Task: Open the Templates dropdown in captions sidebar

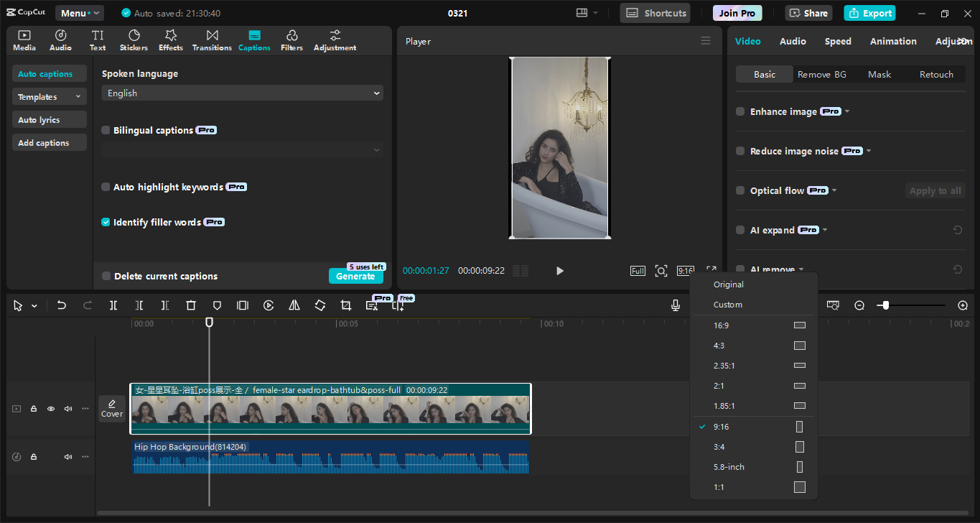Action: [x=49, y=96]
